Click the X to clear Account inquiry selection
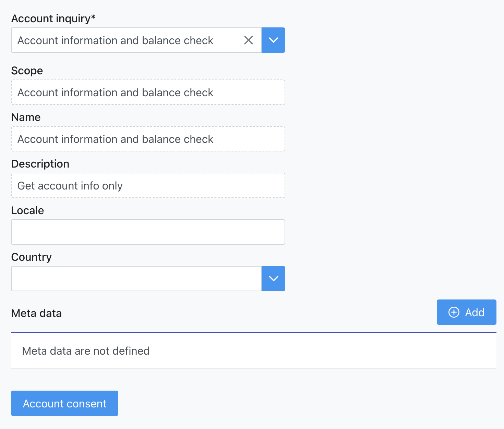This screenshot has height=429, width=504. [x=248, y=40]
